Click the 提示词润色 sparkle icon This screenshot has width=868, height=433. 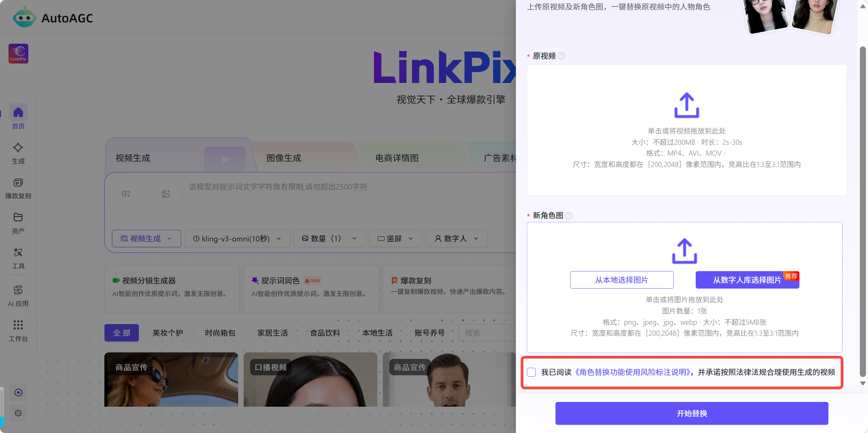(255, 280)
